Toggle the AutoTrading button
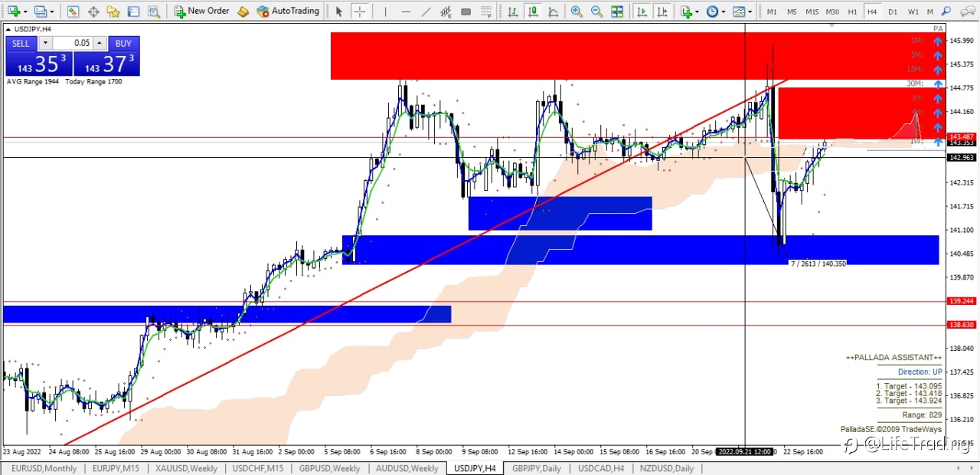Viewport: 980px width, 475px height. pos(288,11)
